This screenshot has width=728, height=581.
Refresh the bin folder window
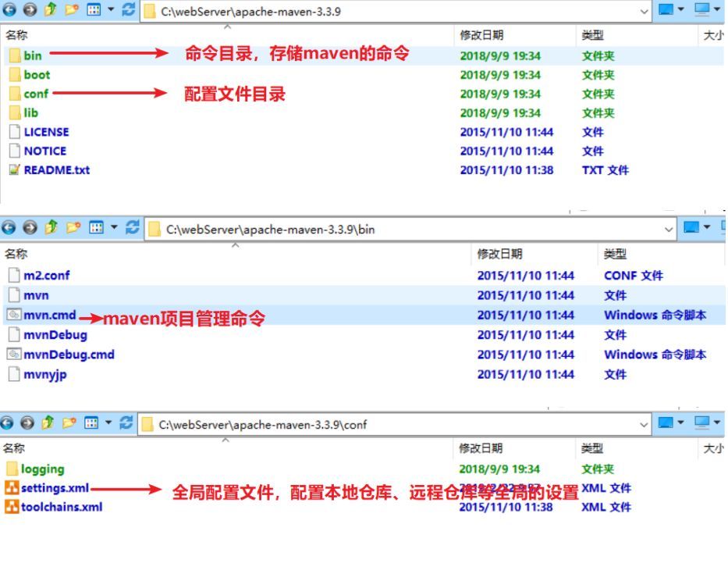133,227
